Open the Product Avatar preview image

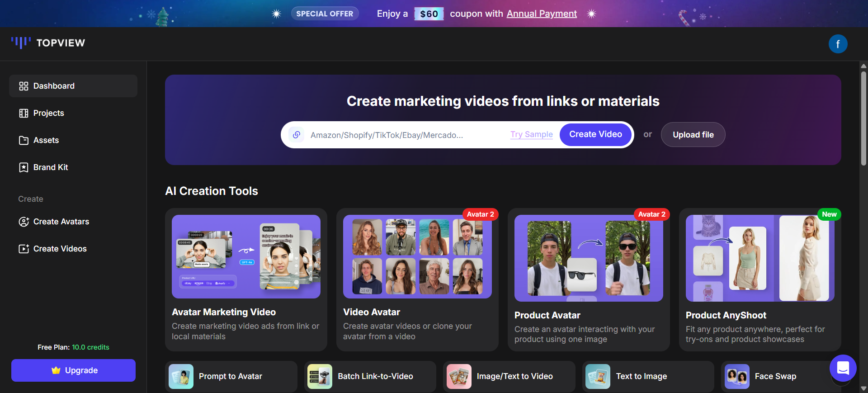pyautogui.click(x=589, y=258)
